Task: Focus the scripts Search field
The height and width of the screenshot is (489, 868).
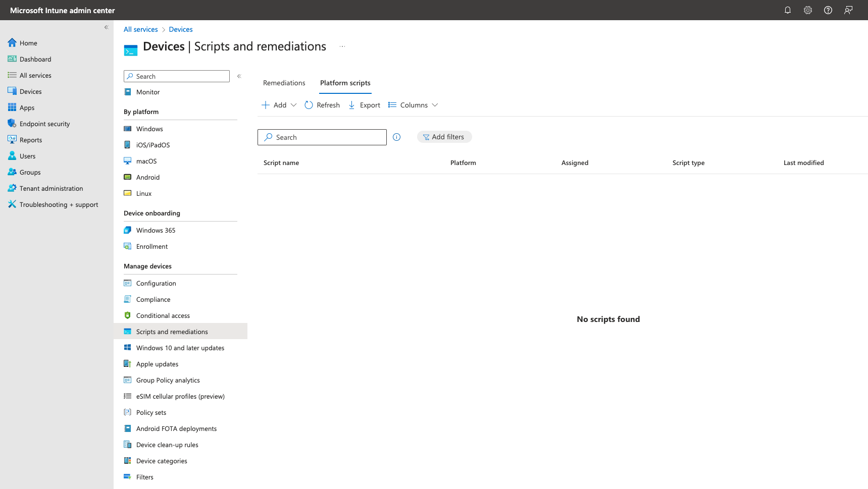Action: (322, 137)
